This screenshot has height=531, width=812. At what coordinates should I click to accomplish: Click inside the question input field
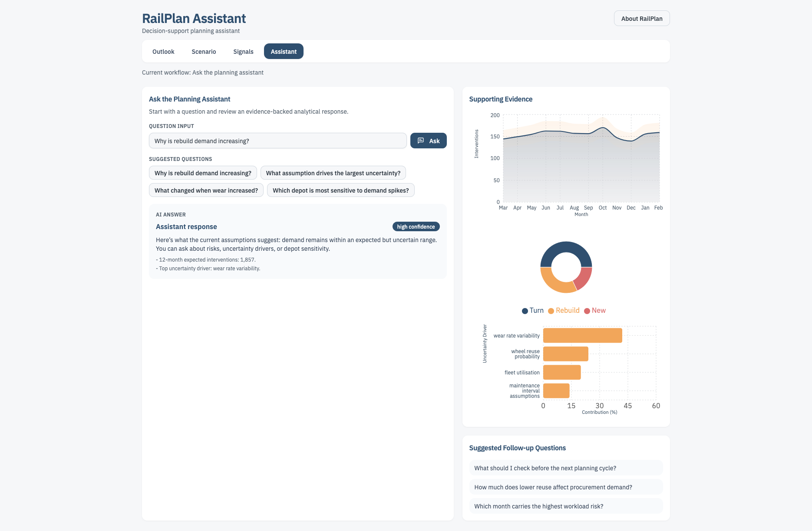[277, 141]
